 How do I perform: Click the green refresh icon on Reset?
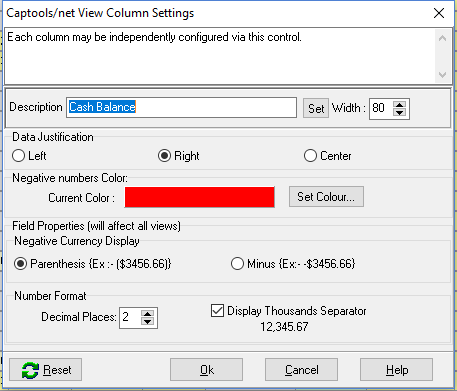pos(30,370)
